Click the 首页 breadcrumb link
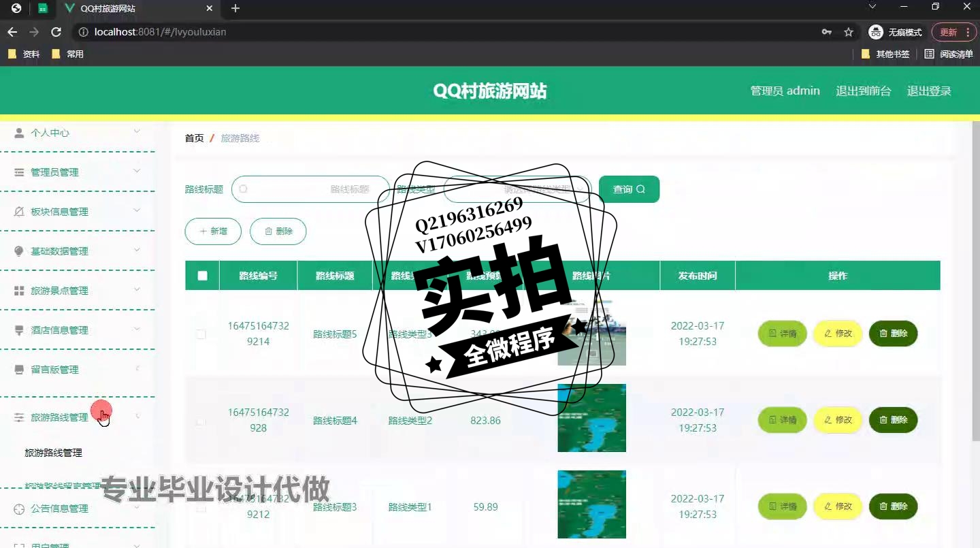Image resolution: width=980 pixels, height=548 pixels. pyautogui.click(x=194, y=138)
